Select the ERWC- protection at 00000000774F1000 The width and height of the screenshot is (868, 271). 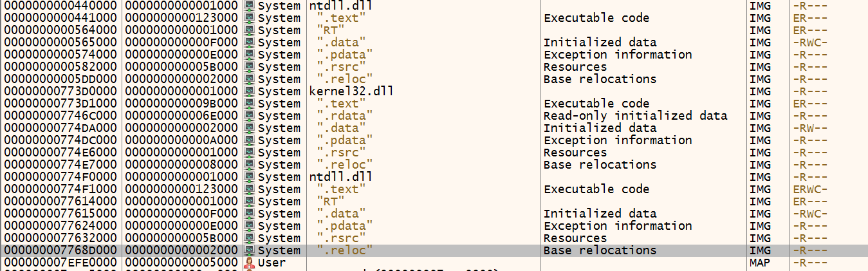(x=809, y=189)
